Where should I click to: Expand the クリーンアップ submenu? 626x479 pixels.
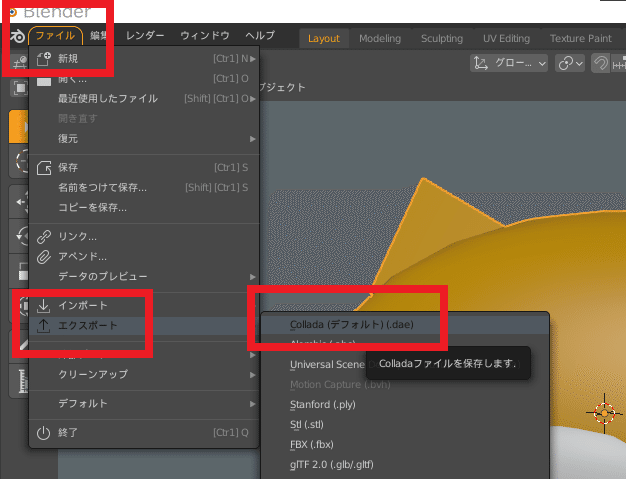(144, 374)
